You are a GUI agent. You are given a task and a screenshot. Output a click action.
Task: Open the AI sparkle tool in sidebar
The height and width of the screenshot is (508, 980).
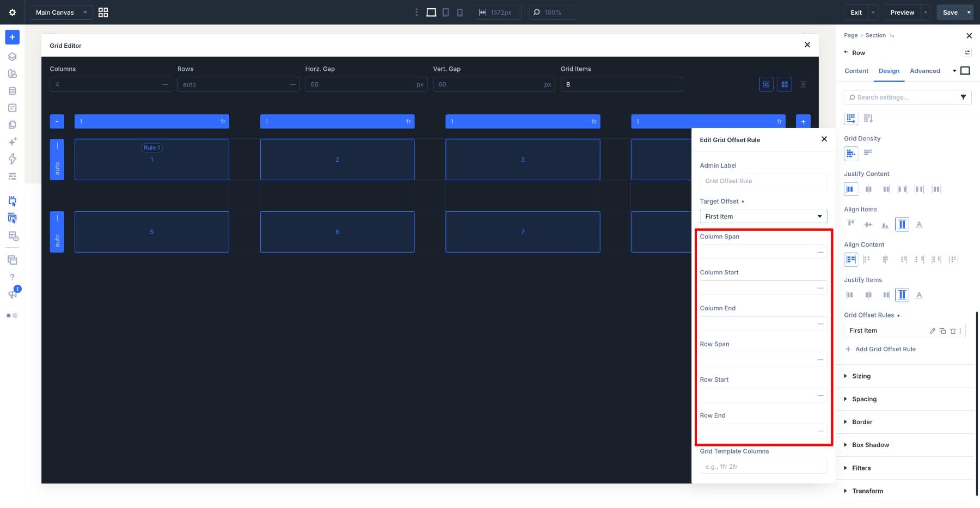pos(12,142)
